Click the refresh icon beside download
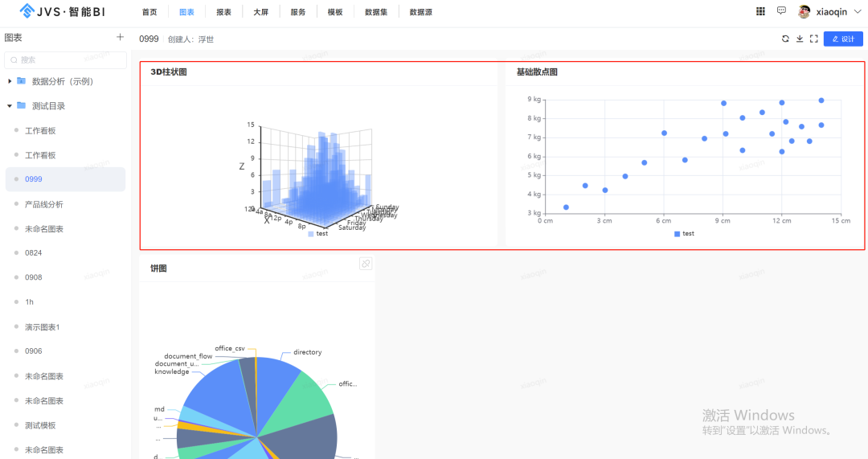 [x=785, y=39]
